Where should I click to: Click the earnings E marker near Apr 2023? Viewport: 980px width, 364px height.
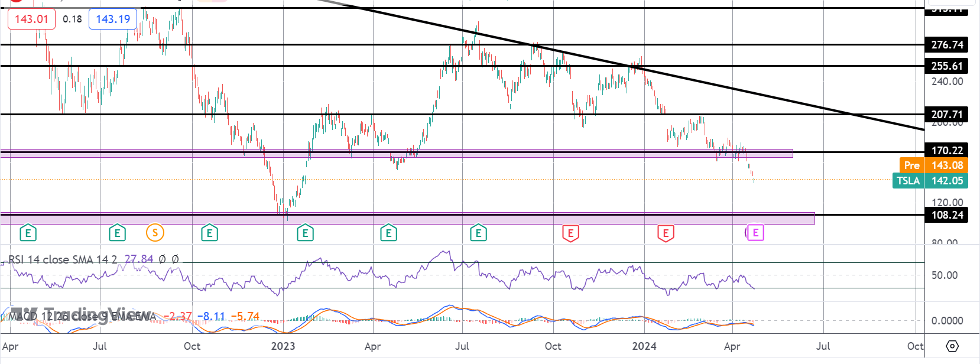[388, 233]
